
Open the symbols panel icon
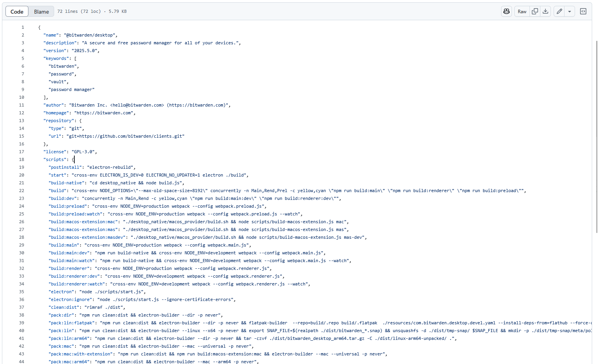[x=583, y=11]
